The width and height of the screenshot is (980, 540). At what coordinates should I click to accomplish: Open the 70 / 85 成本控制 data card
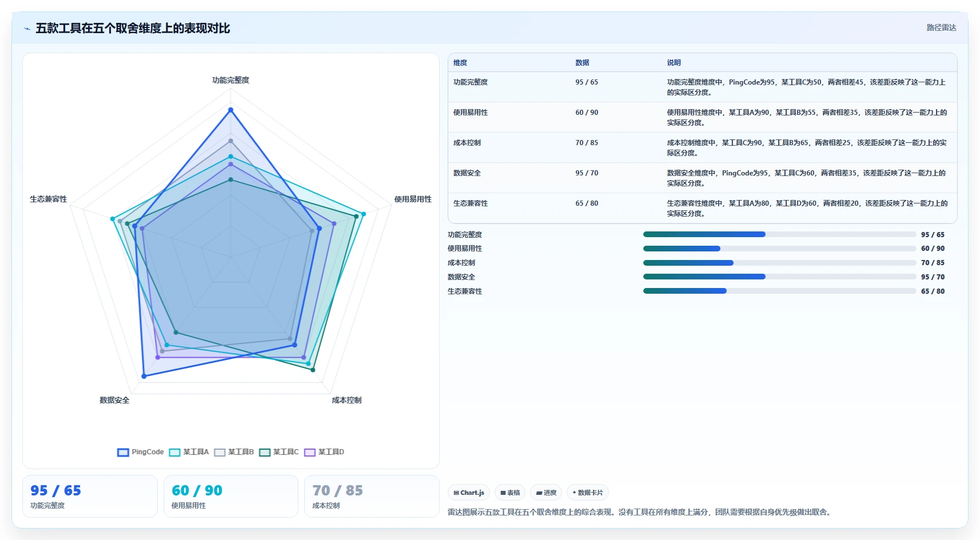point(372,497)
